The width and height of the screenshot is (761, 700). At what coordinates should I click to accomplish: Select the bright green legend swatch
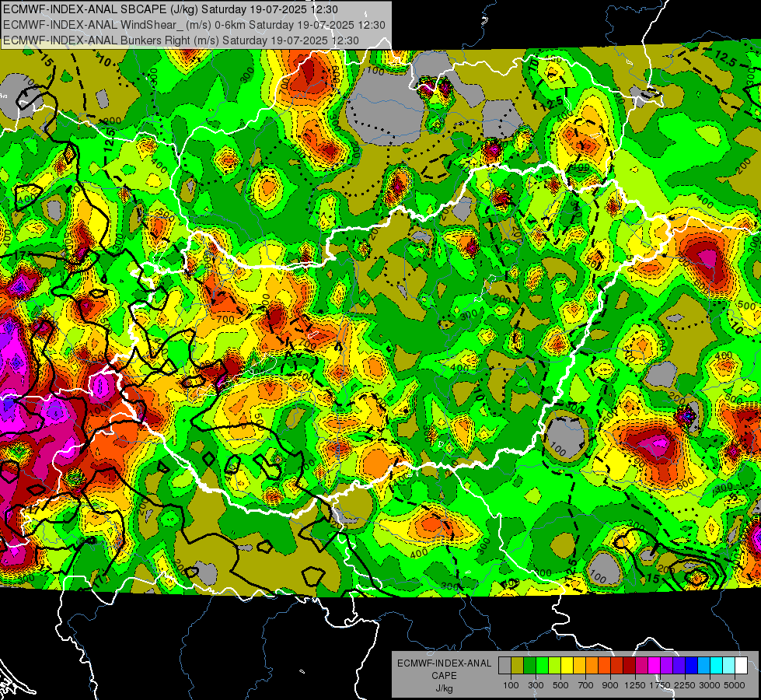pos(542,666)
